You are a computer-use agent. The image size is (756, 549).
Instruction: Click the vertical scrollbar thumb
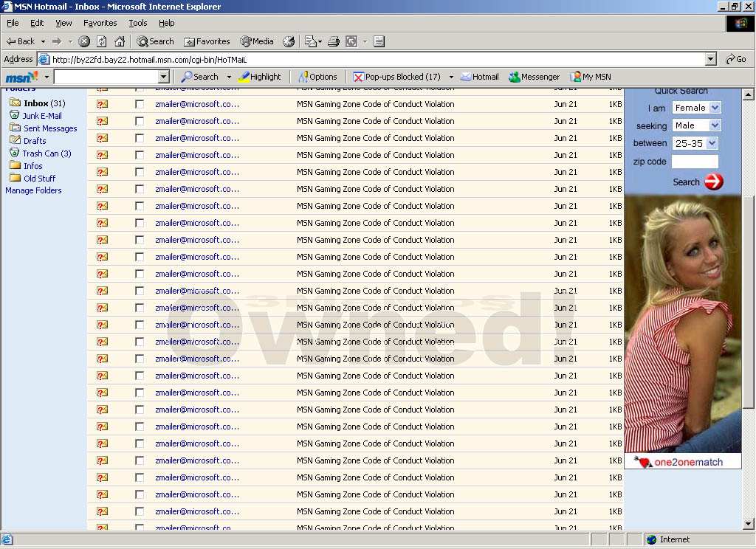[749, 303]
